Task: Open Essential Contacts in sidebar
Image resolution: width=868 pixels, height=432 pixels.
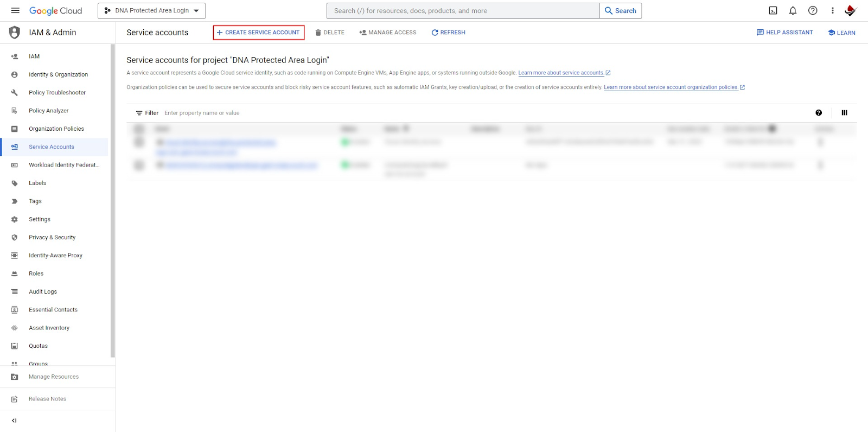Action: pyautogui.click(x=54, y=309)
